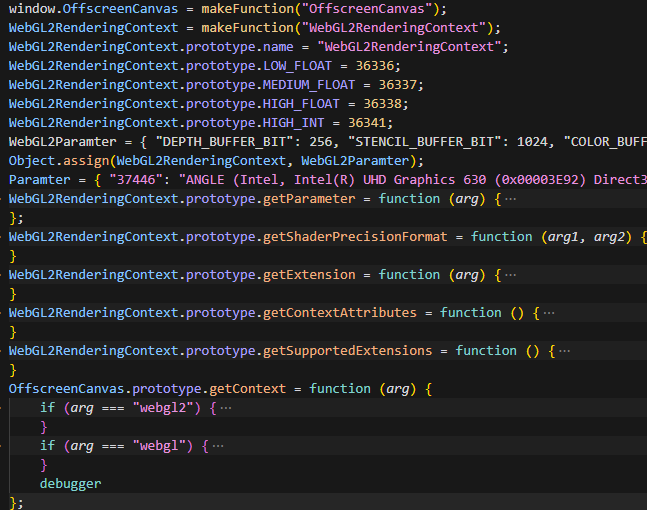The image size is (647, 510).
Task: Place cursor on window.OffscreenCanvas identifier
Action: tap(94, 9)
